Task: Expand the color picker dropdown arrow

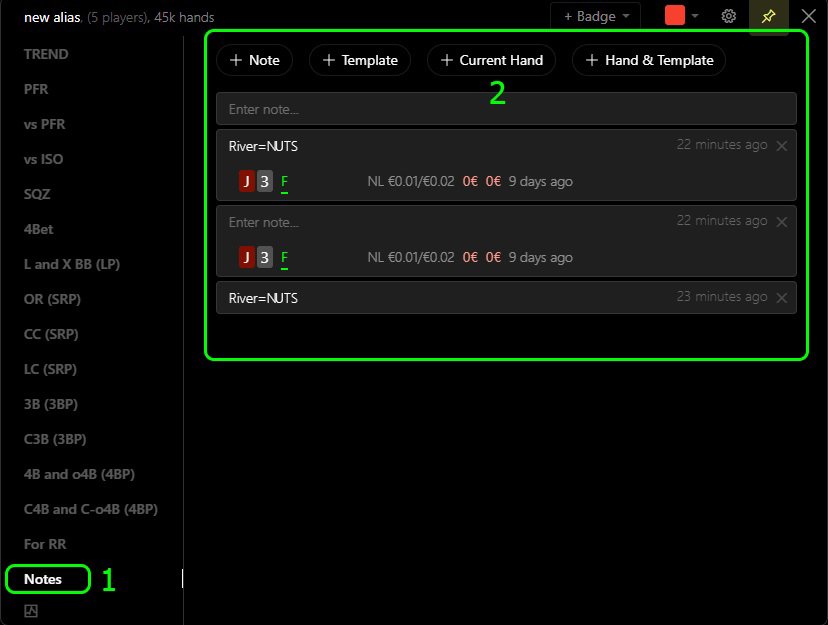Action: pos(695,16)
